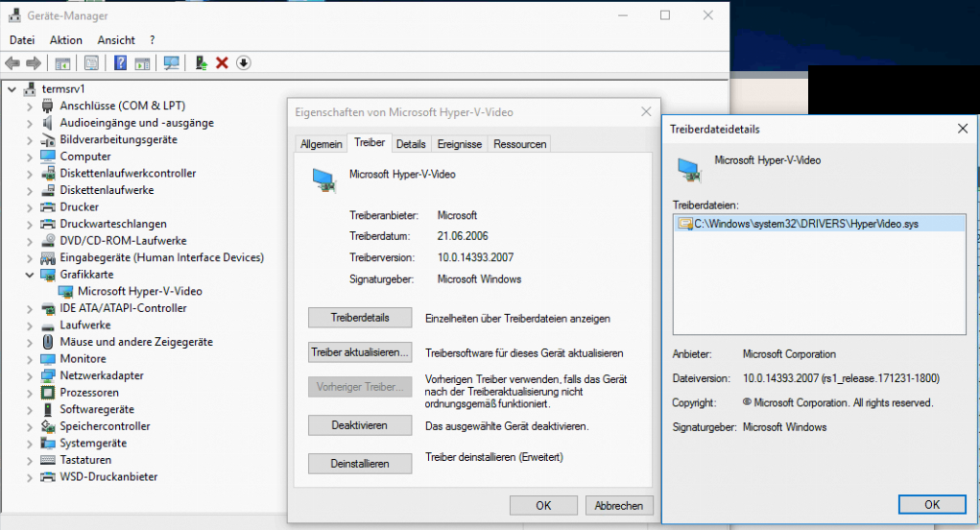980x530 pixels.
Task: Click the Tastaturen keyboard icon
Action: (48, 460)
